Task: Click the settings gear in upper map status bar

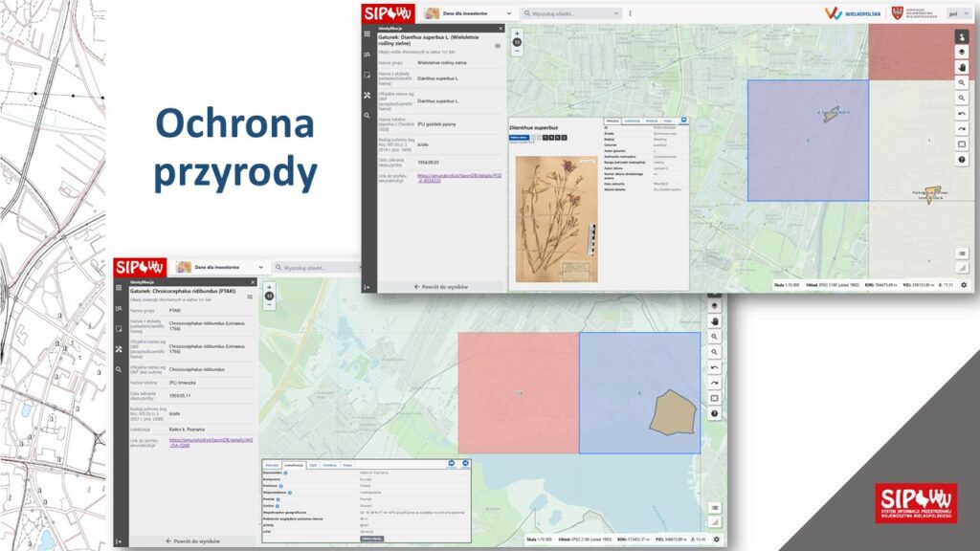Action: click(x=964, y=284)
